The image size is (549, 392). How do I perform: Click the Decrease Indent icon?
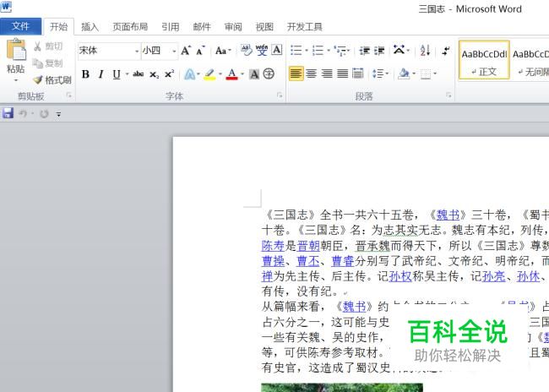click(365, 51)
